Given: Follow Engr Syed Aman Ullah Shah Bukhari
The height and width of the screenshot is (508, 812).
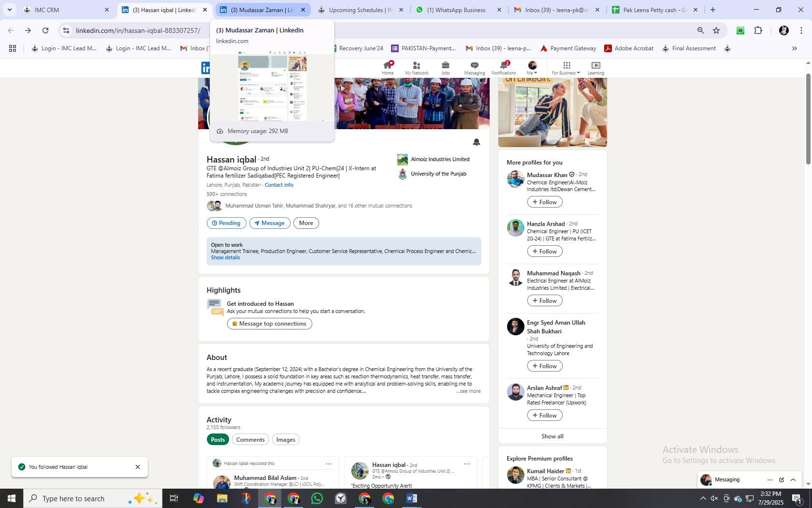Looking at the screenshot, I should coord(545,366).
